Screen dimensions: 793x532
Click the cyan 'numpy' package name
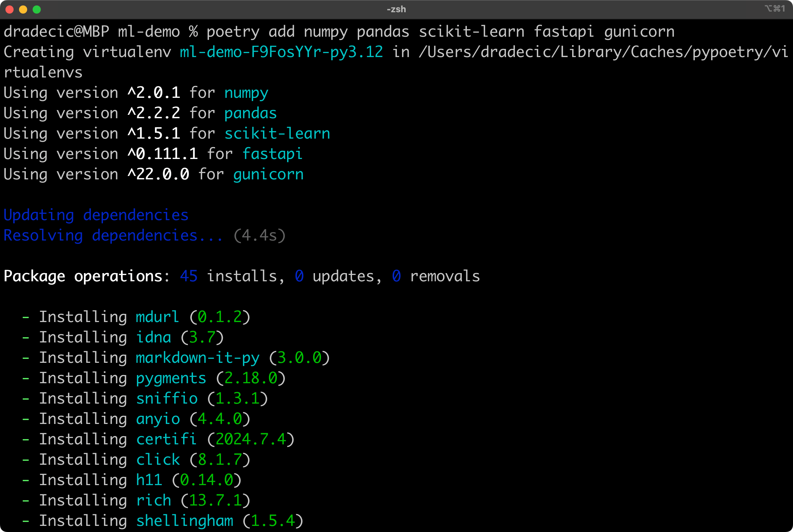(x=246, y=93)
